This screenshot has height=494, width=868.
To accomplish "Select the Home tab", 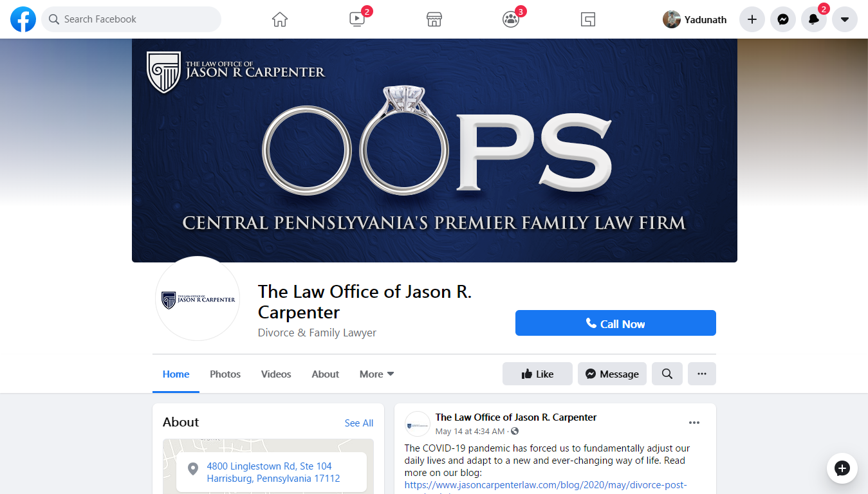I will point(176,374).
